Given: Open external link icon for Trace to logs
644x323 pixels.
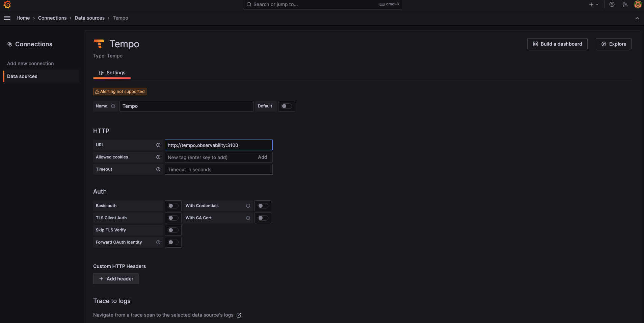Looking at the screenshot, I should point(239,315).
